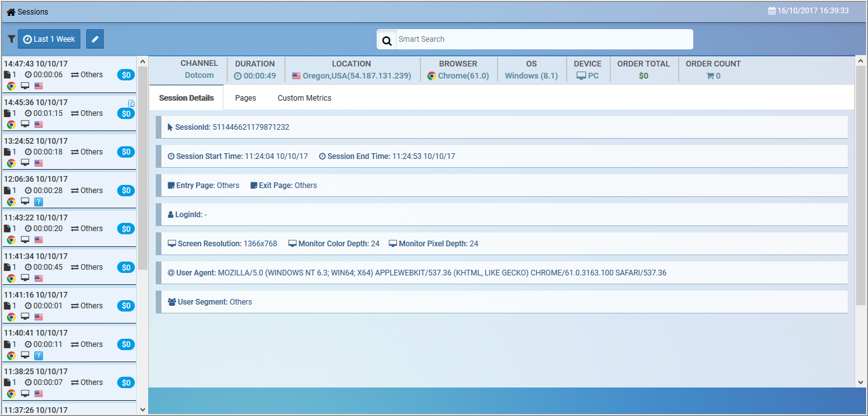Click the session list scroll down arrow
Screen dimensions: 868x416
(x=142, y=410)
